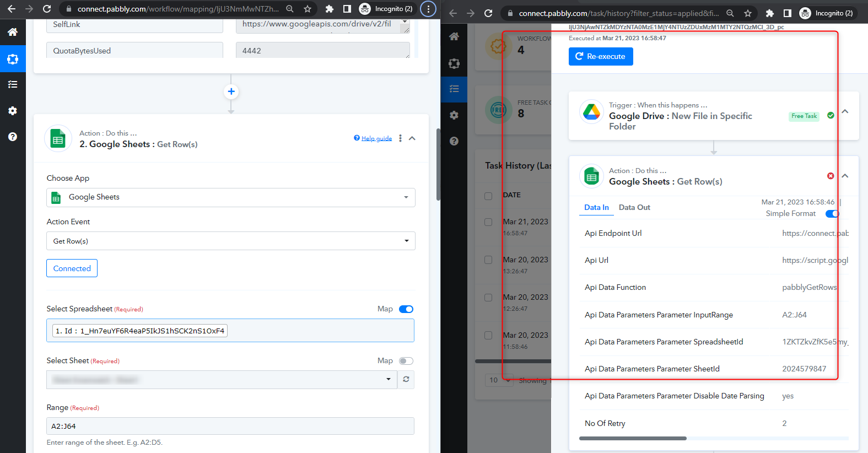
Task: Zoom icon in the left browser address bar
Action: [290, 9]
